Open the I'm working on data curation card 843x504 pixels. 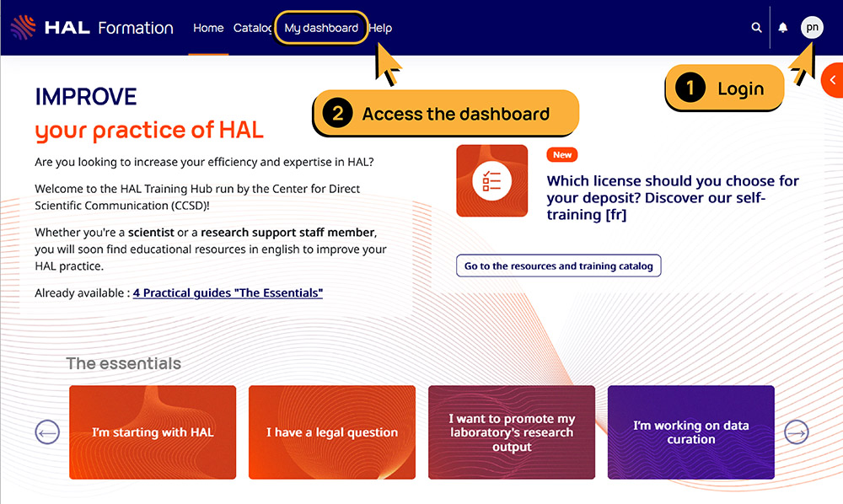coord(691,432)
